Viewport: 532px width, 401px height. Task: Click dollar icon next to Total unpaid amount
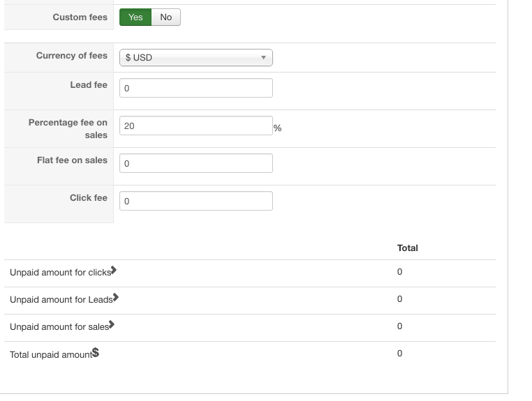click(96, 353)
